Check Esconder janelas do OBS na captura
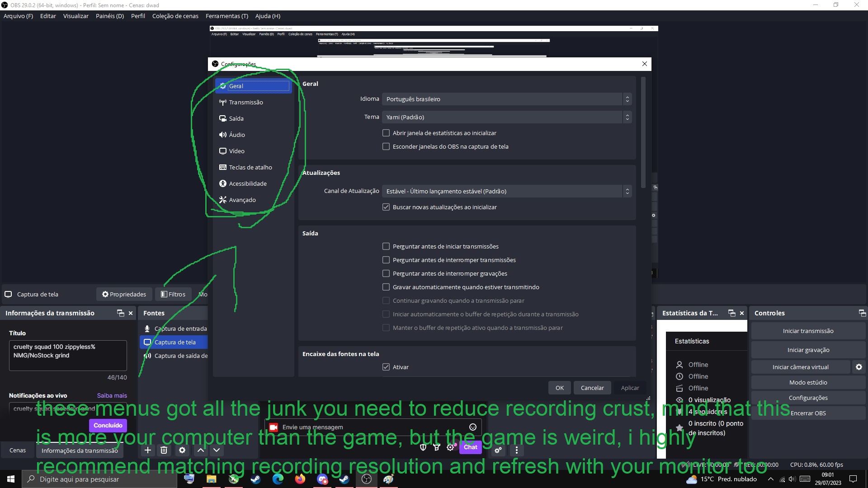Viewport: 868px width, 488px height. (x=386, y=146)
